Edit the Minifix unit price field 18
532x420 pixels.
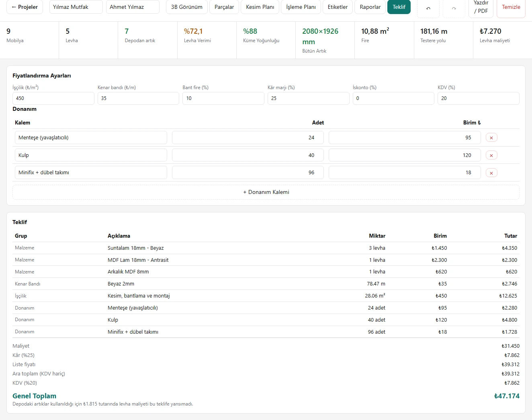[x=405, y=173]
